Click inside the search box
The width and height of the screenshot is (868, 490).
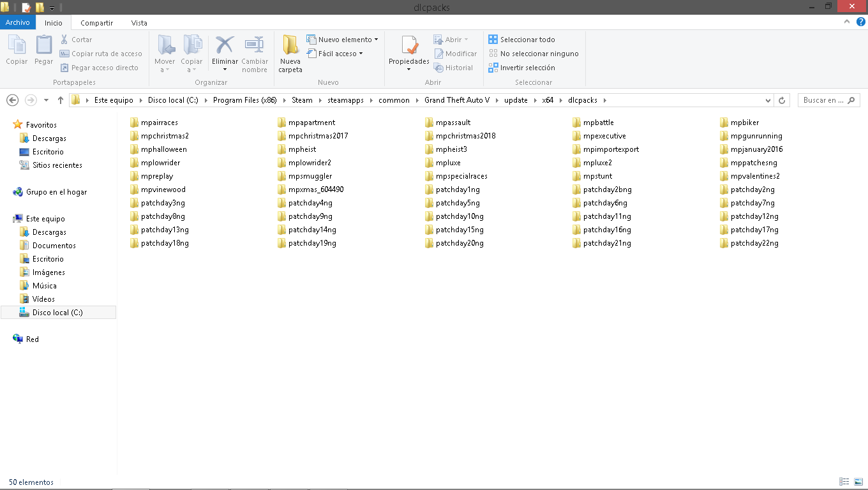827,100
